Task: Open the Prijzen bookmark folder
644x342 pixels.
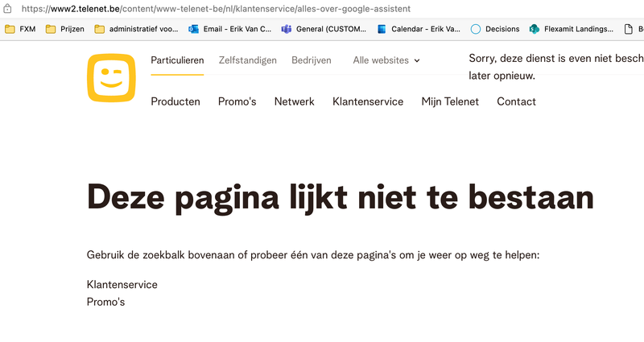Action: tap(64, 29)
